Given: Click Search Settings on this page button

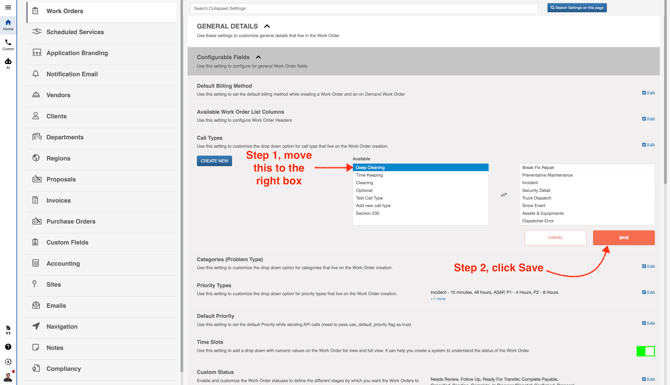Looking at the screenshot, I should pos(577,8).
